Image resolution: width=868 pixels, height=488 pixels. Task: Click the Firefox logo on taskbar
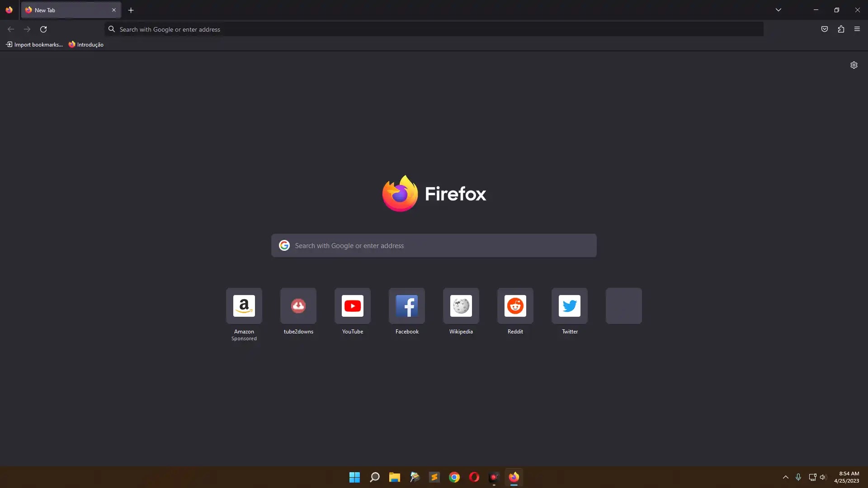[514, 477]
